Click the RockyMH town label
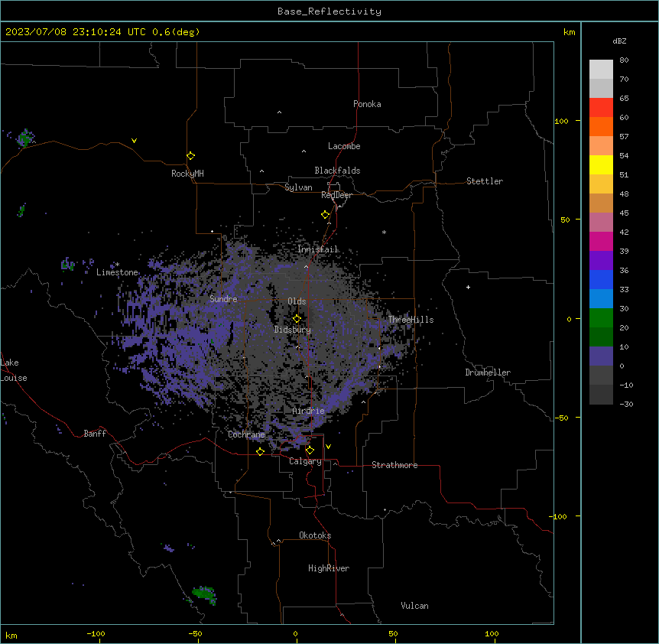This screenshot has width=659, height=644. coord(187,174)
